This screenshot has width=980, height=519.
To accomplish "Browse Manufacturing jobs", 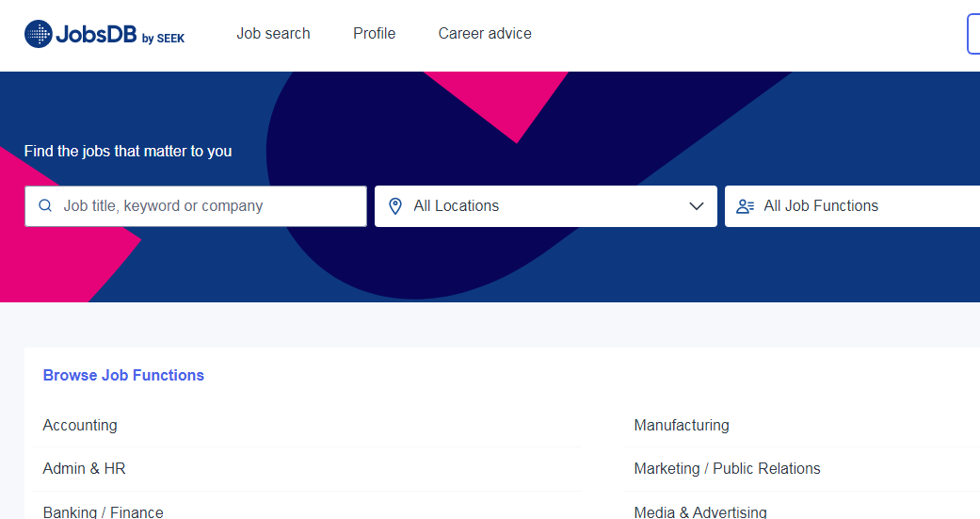I will click(x=682, y=426).
